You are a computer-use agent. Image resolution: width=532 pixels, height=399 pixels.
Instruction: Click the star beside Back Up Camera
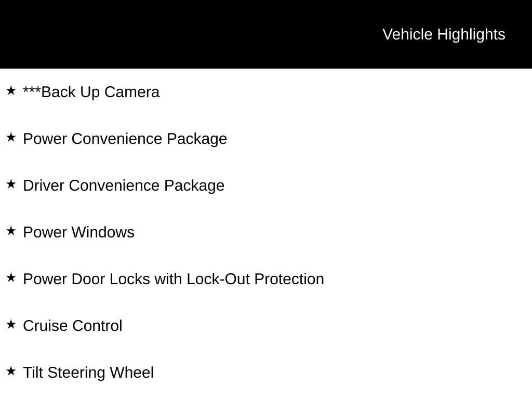coord(11,90)
